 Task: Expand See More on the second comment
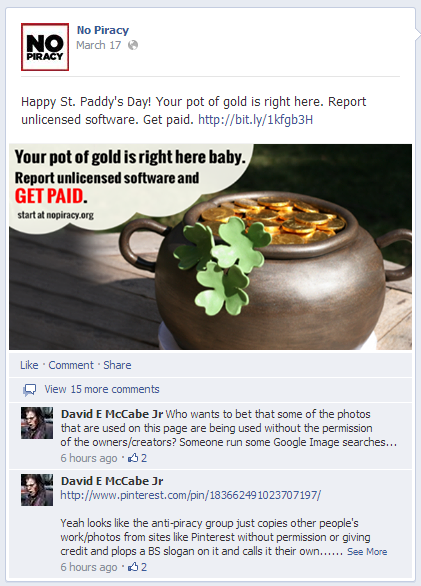click(367, 552)
